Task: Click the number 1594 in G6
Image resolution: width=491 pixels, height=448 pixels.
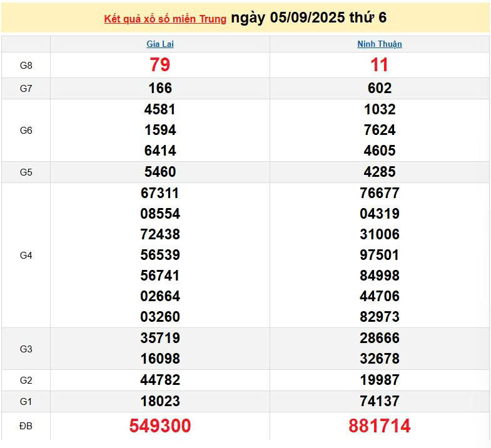Action: pos(160,130)
